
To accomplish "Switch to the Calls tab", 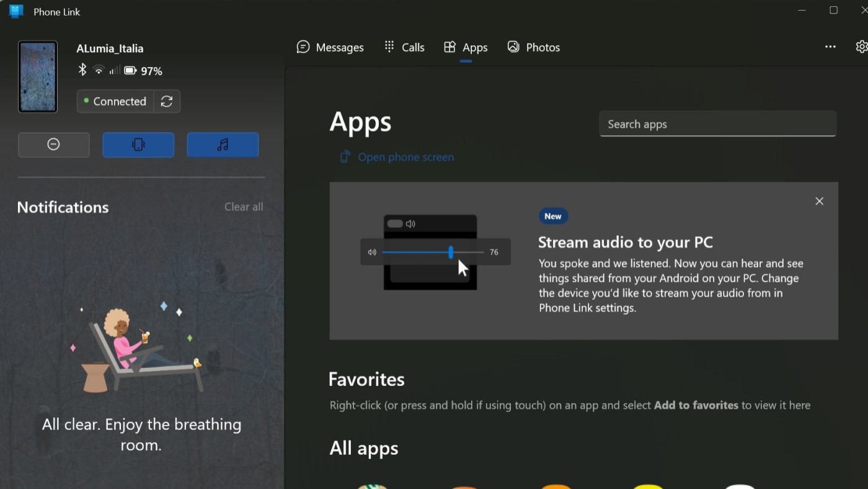I will pyautogui.click(x=404, y=47).
